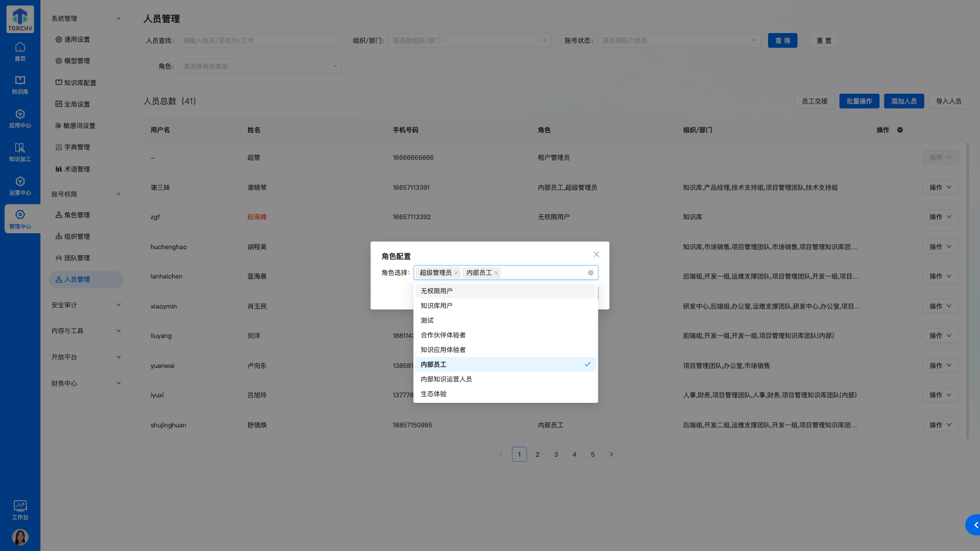Open the 工作台 workbench icon
980x551 pixels.
(x=20, y=509)
